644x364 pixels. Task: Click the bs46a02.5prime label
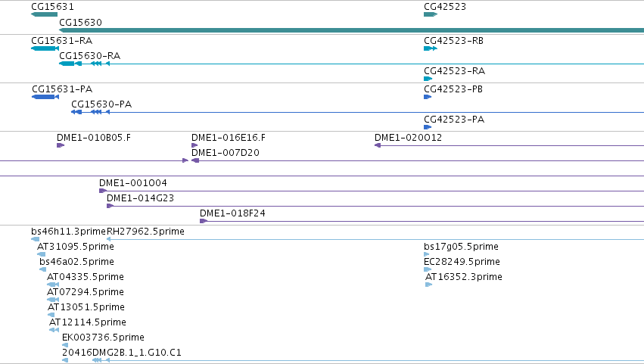(x=76, y=262)
